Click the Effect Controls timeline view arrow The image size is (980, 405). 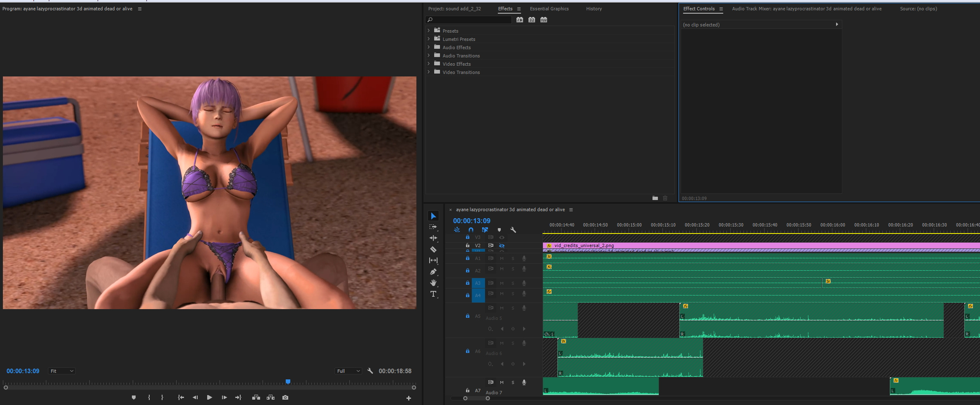point(837,24)
